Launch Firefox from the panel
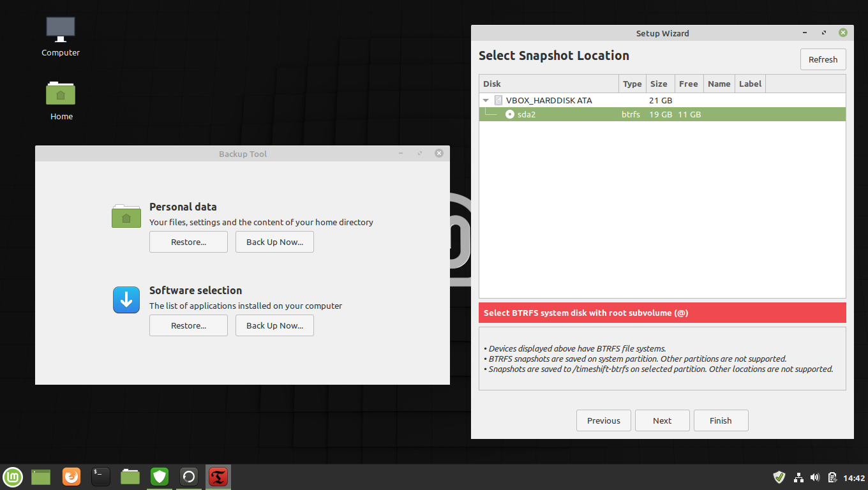 coord(71,477)
